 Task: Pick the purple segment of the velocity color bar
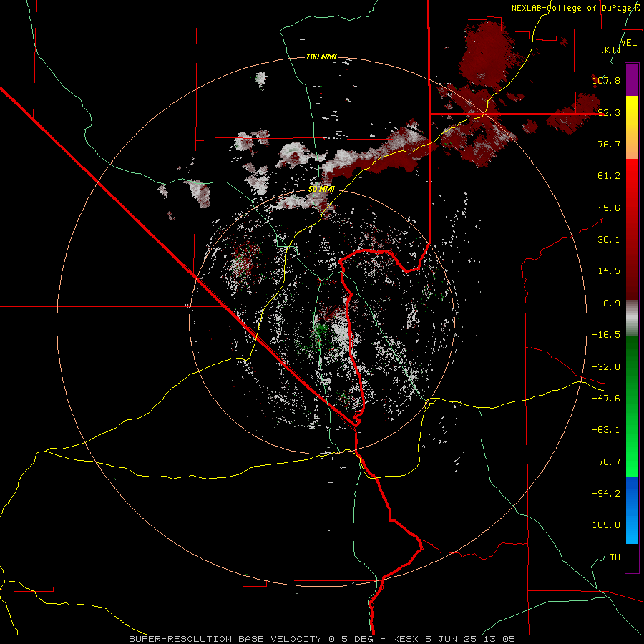632,79
